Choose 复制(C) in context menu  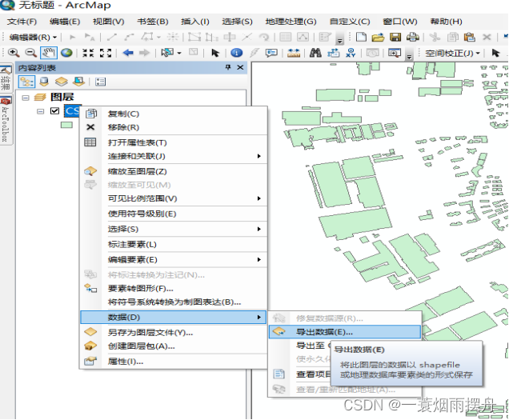[174, 114]
